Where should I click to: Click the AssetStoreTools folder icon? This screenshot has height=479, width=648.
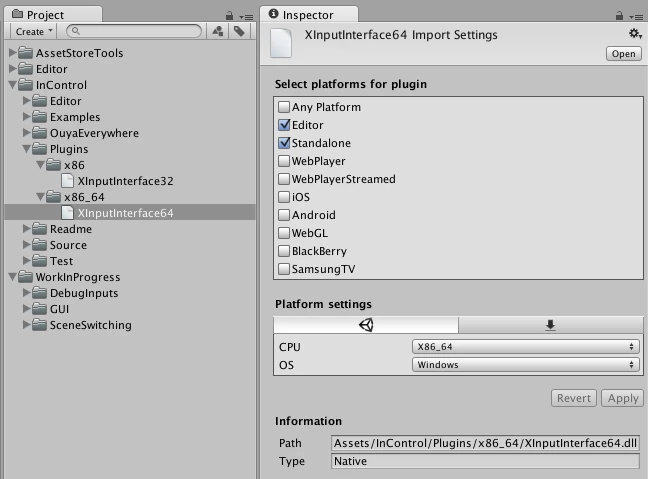tap(26, 52)
